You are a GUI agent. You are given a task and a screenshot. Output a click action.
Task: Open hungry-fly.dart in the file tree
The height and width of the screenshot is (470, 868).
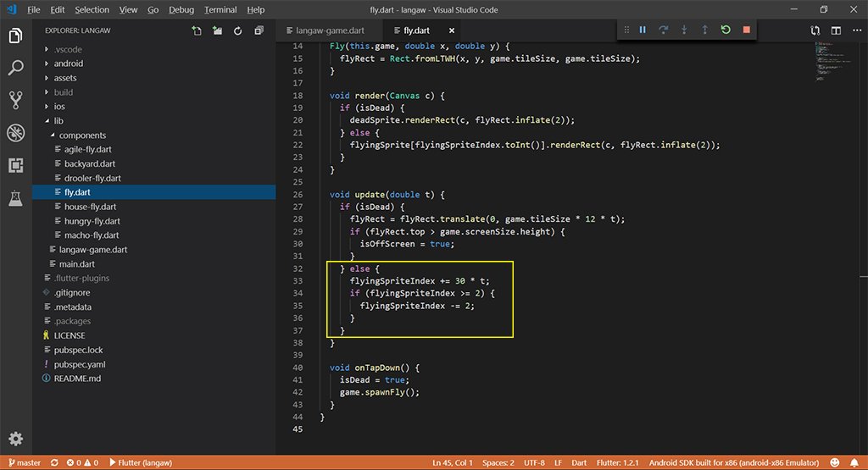click(92, 221)
